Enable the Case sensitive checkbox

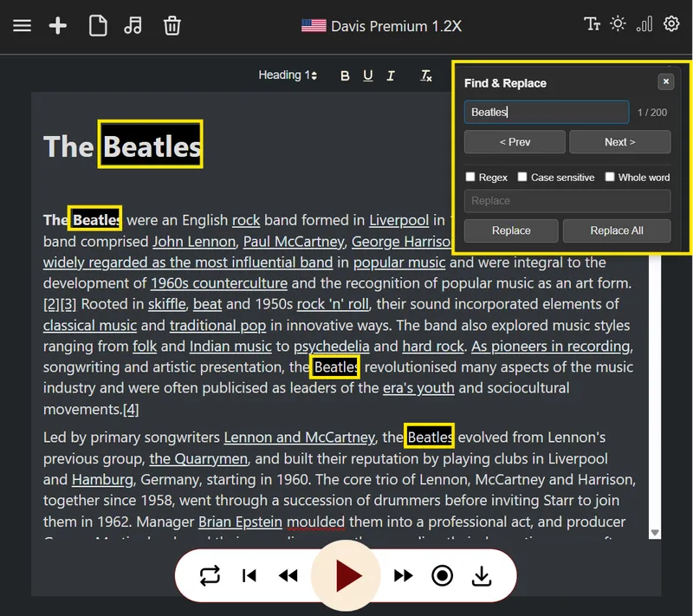[x=522, y=177]
